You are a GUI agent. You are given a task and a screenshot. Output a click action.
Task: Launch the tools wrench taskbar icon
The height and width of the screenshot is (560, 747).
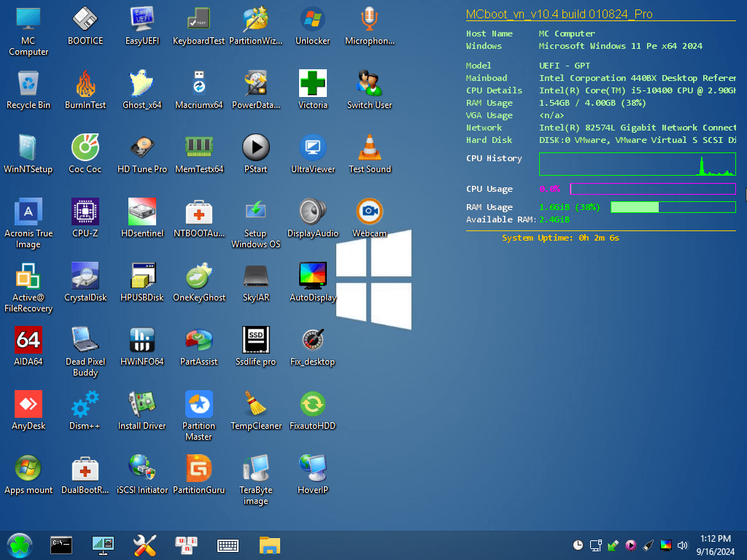tap(145, 545)
